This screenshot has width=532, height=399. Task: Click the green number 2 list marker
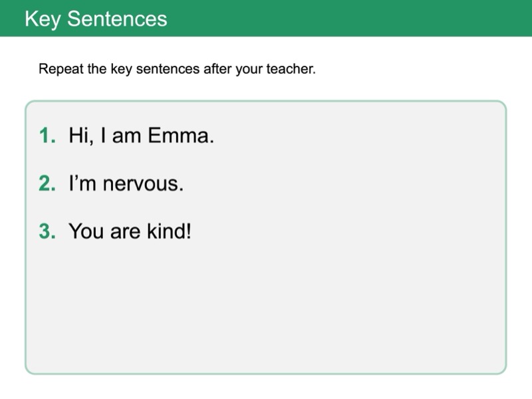47,184
